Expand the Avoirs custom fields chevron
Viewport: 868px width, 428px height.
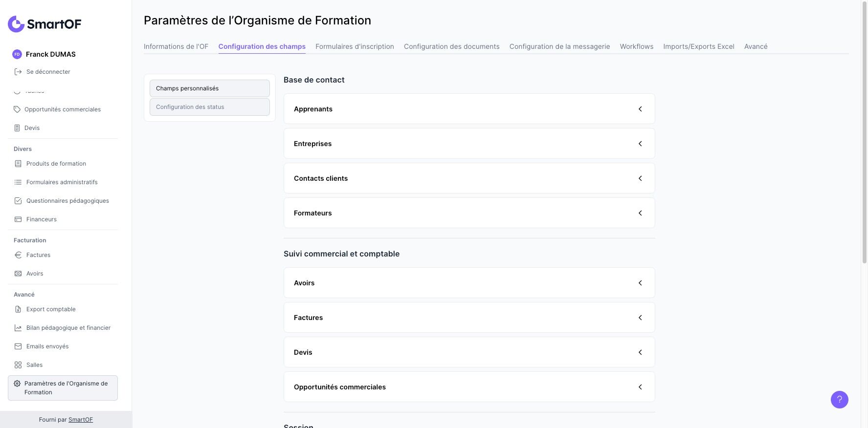(x=640, y=283)
